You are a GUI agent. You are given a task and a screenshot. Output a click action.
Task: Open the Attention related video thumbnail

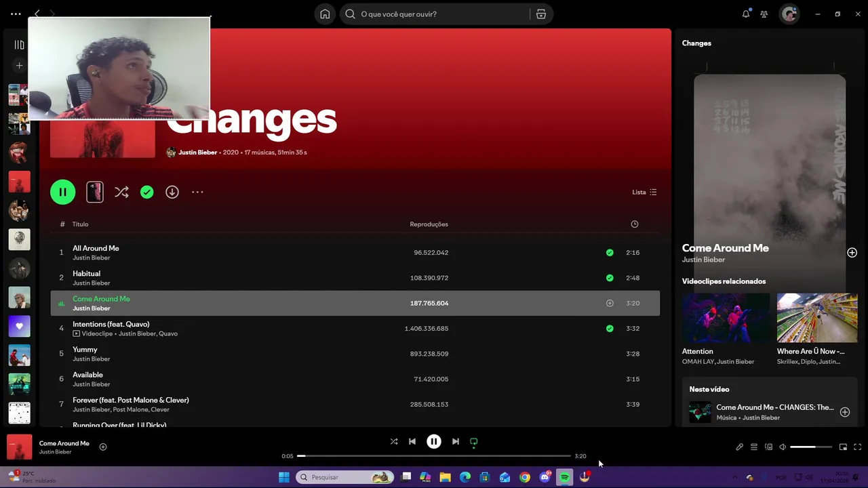pos(726,318)
